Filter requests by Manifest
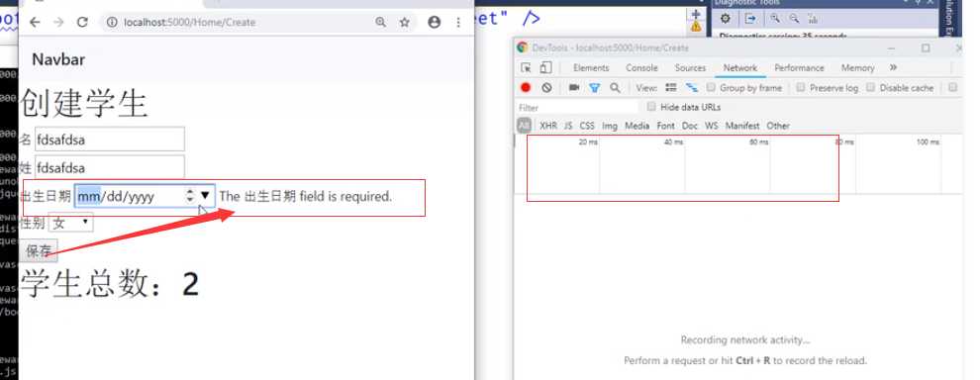Screen dimensions: 980x380 (742, 126)
